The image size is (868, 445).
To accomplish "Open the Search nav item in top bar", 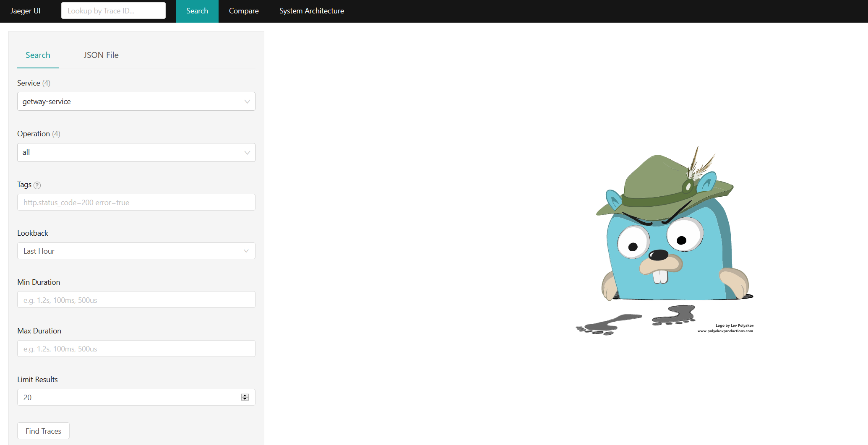I will (x=197, y=11).
